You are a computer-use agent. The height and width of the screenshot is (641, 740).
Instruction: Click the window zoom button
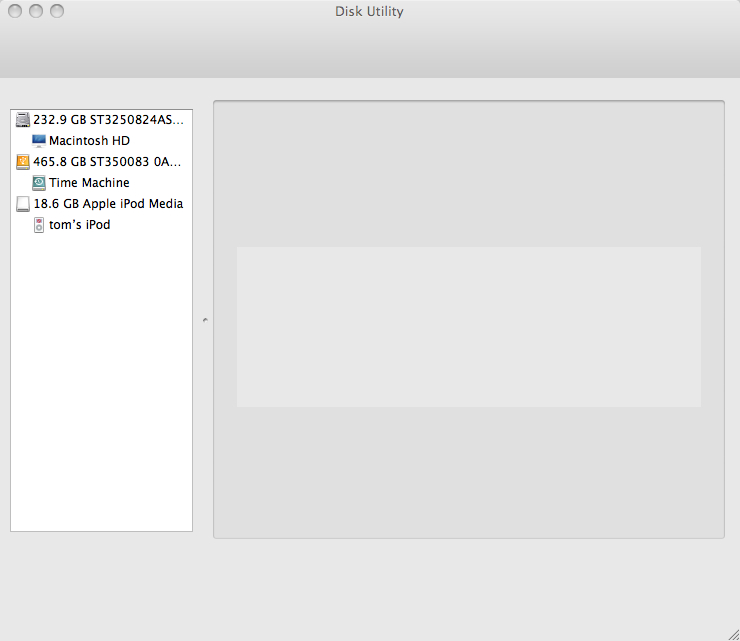[x=57, y=11]
